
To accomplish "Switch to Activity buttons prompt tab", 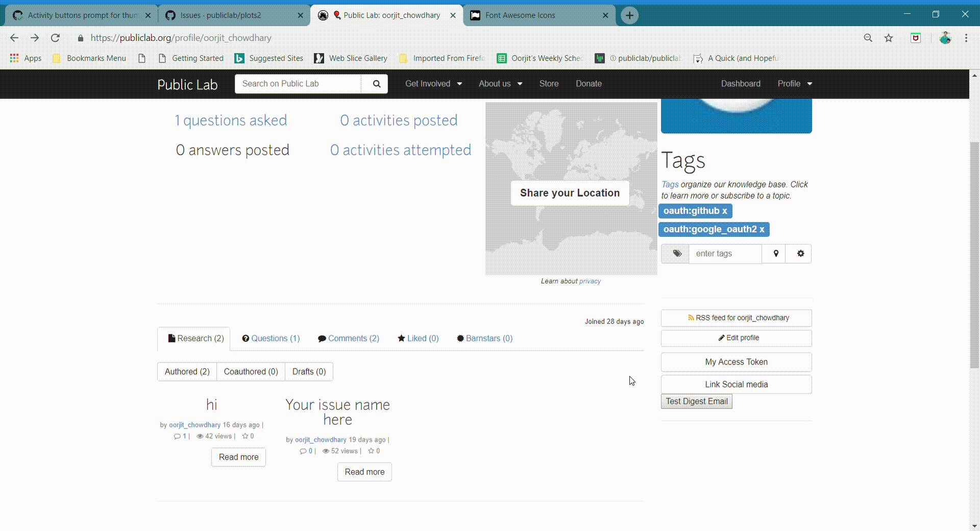I will point(81,15).
